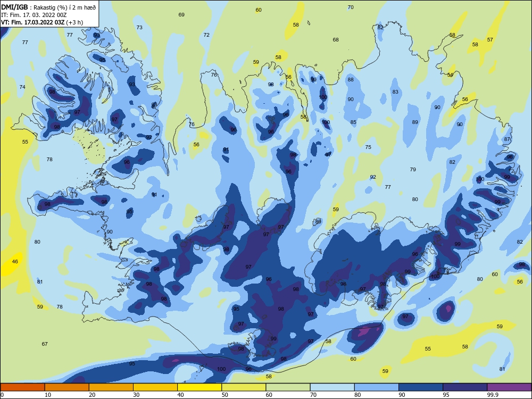Click the 95–99.9 indigo legend swatch
The height and width of the screenshot is (399, 532).
465,387
